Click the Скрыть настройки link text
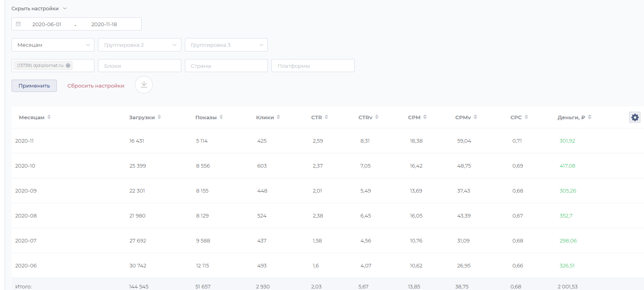644x290 pixels. pyautogui.click(x=35, y=9)
